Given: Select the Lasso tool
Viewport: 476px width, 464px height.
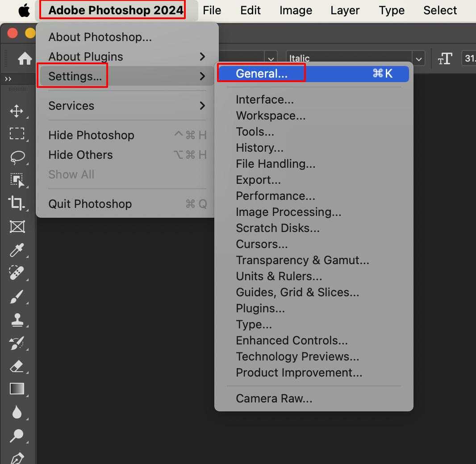Looking at the screenshot, I should [x=17, y=157].
